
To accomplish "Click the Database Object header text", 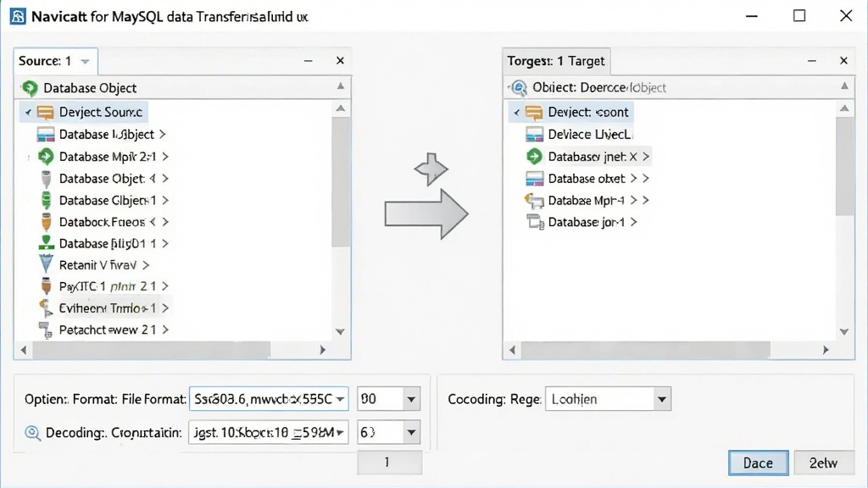I will click(90, 88).
